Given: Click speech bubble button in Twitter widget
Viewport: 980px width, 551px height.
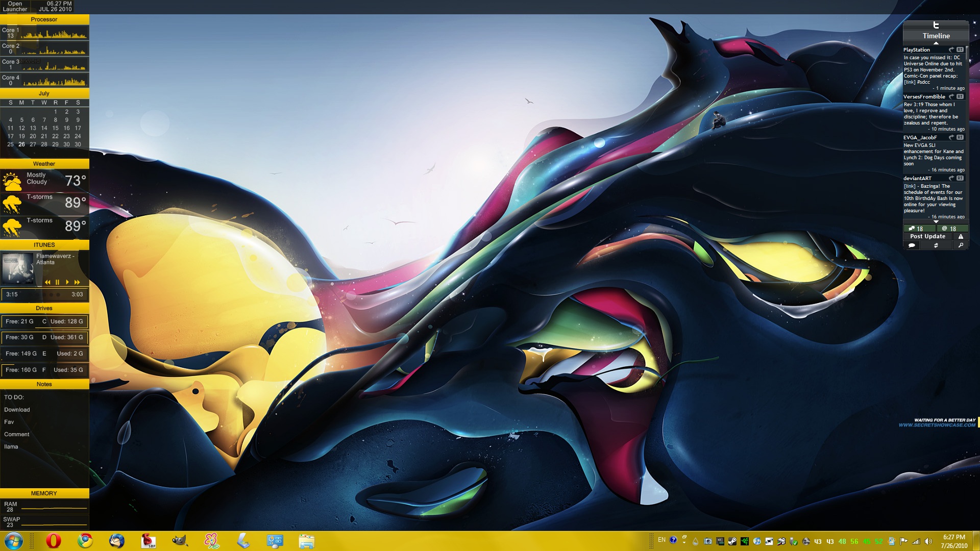Looking at the screenshot, I should [912, 245].
